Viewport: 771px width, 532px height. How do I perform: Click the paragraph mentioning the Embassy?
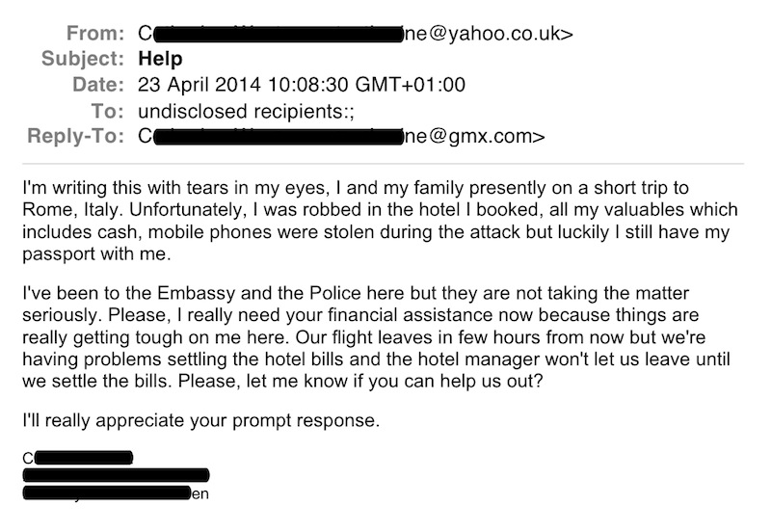pyautogui.click(x=376, y=336)
